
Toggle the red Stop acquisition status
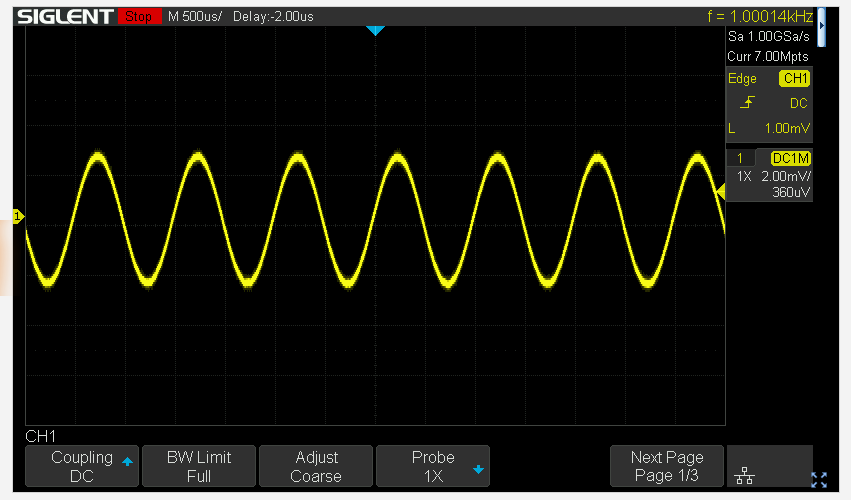[139, 17]
